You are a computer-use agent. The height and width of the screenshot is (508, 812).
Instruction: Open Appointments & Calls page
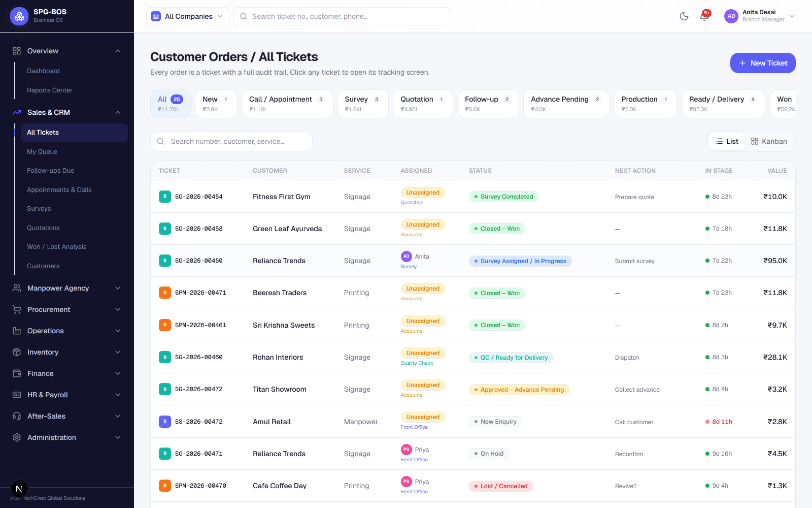point(59,190)
